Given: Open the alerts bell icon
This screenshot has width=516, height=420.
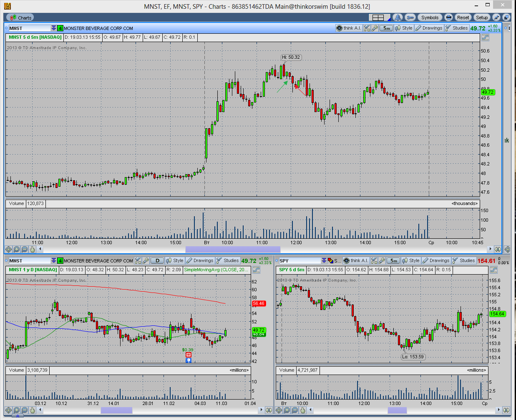Looking at the screenshot, I should click(x=398, y=17).
